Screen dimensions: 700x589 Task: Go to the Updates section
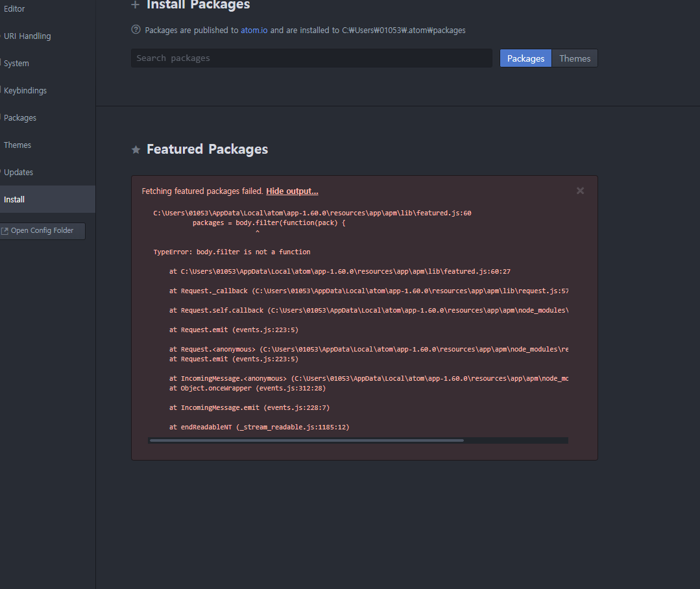pyautogui.click(x=18, y=173)
